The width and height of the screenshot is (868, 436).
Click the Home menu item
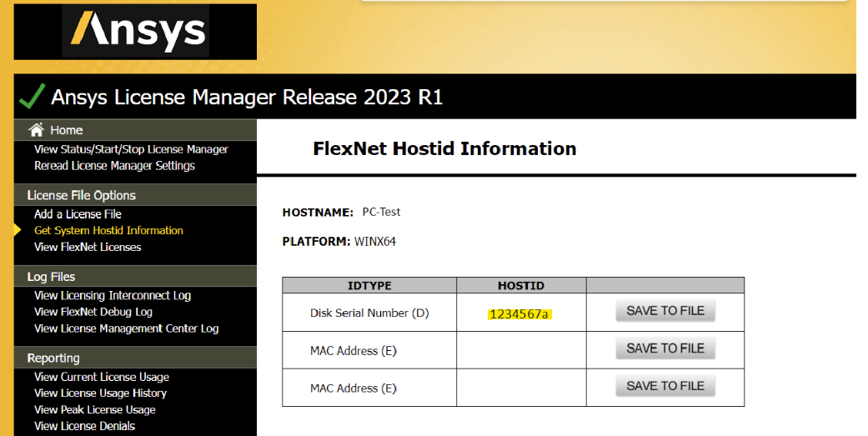coord(66,130)
